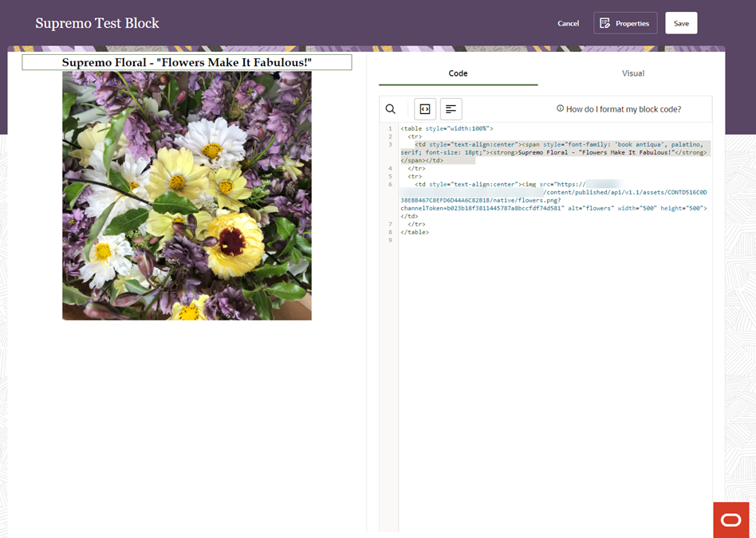This screenshot has height=538, width=756.
Task: Cancel editing the block
Action: coord(568,23)
